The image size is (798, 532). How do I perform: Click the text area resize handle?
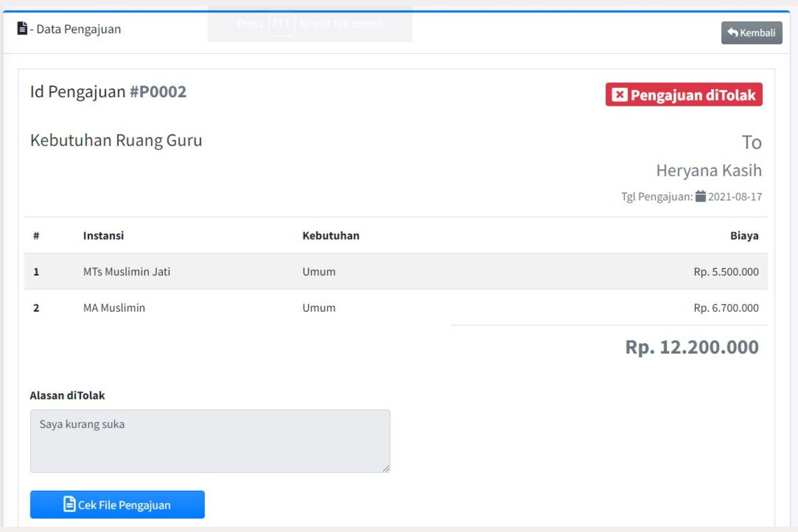386,468
